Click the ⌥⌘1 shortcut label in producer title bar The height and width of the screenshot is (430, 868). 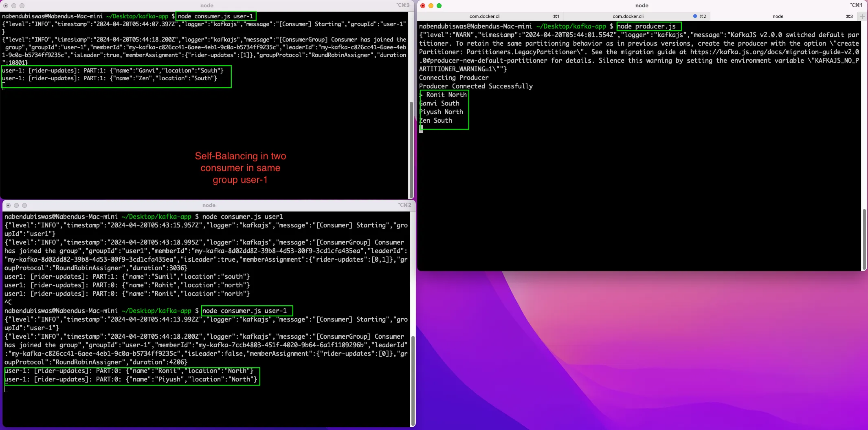click(x=856, y=5)
